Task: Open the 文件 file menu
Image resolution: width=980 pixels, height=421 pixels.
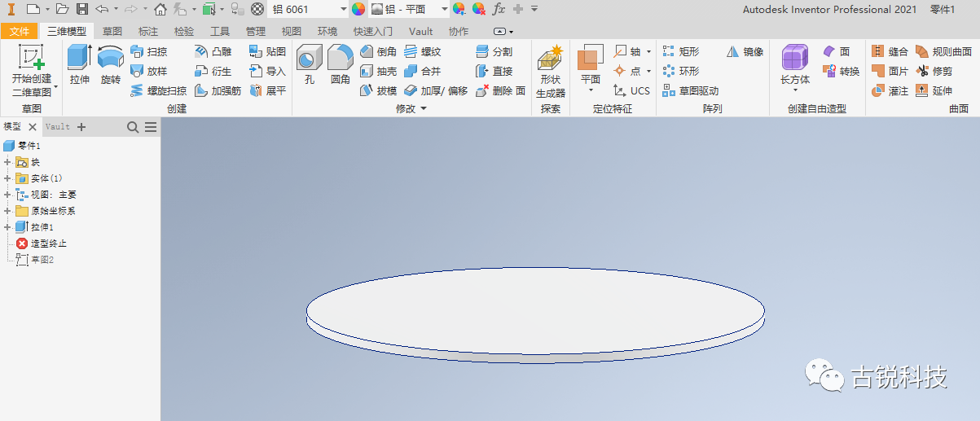Action: [20, 32]
